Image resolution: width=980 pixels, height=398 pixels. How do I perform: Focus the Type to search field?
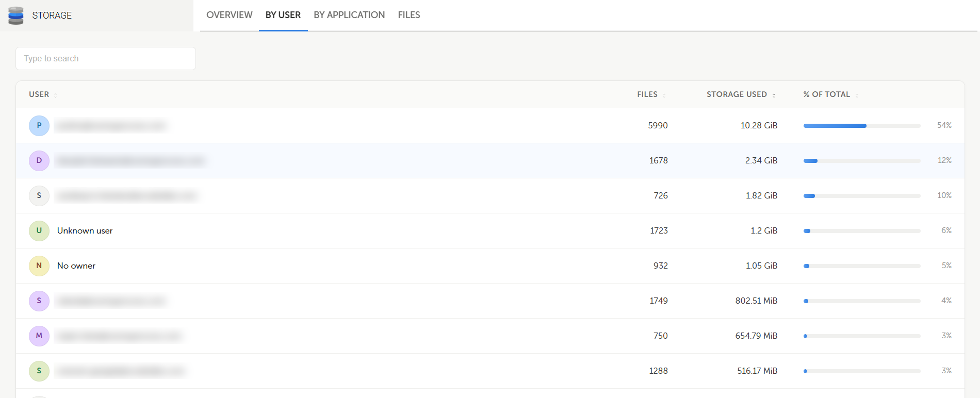coord(106,59)
